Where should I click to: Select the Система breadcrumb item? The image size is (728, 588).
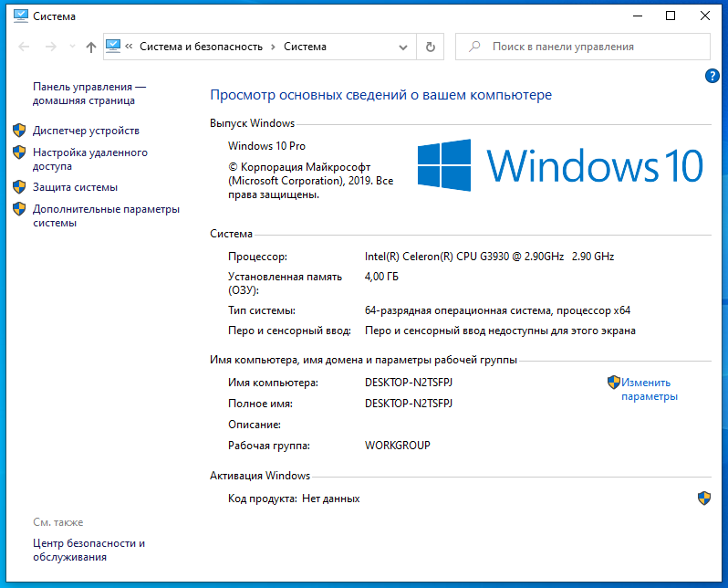305,47
